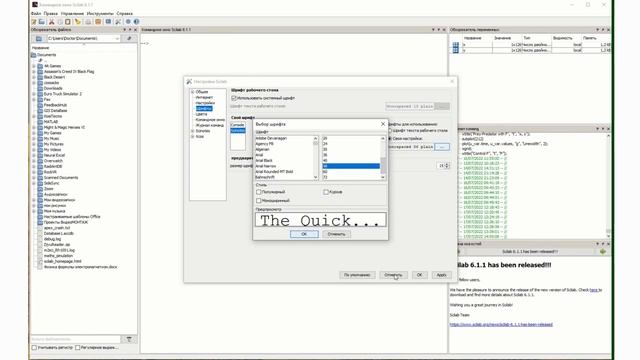The width and height of the screenshot is (640, 360).
Task: Click the parent directory icon beside path box
Action: (x=129, y=38)
